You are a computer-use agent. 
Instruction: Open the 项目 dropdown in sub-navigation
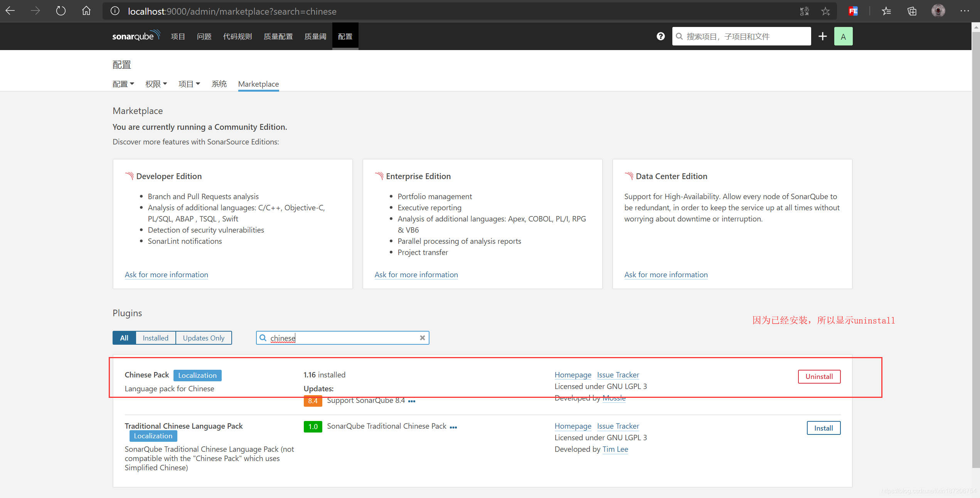click(189, 84)
